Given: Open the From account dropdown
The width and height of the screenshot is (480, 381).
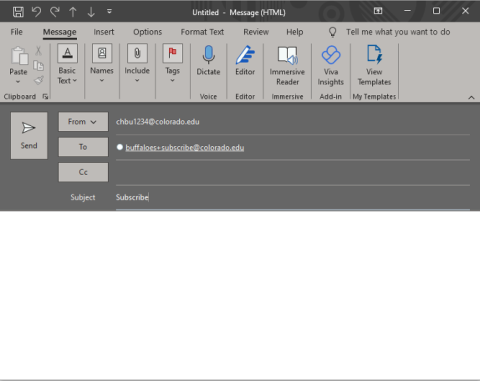Looking at the screenshot, I should point(83,122).
